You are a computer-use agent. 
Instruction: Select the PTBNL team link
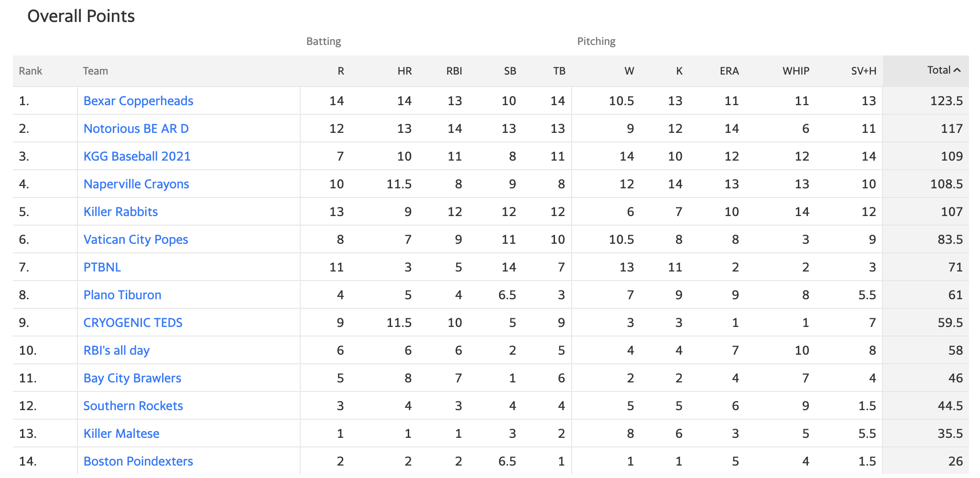click(x=102, y=267)
